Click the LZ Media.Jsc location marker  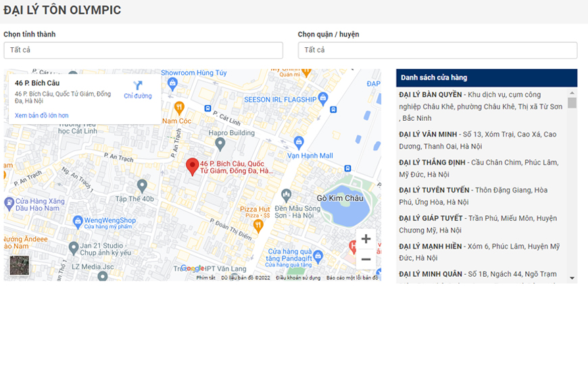(x=102, y=277)
